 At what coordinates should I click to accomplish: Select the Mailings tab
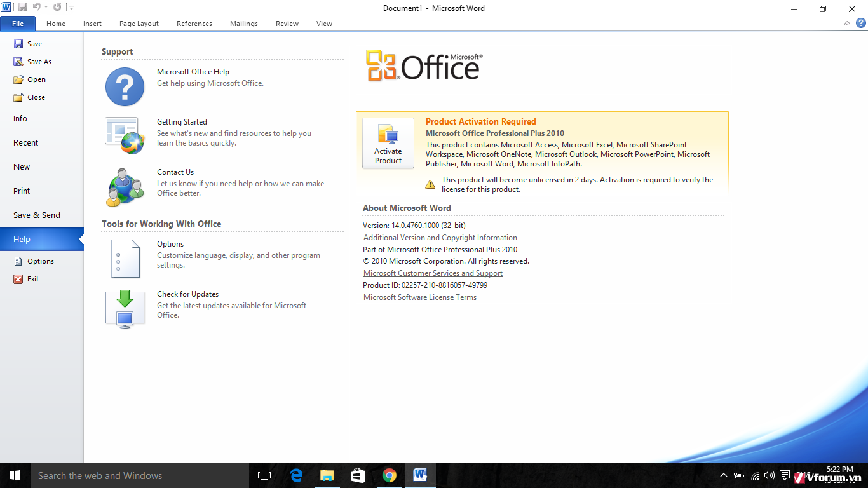pos(244,24)
